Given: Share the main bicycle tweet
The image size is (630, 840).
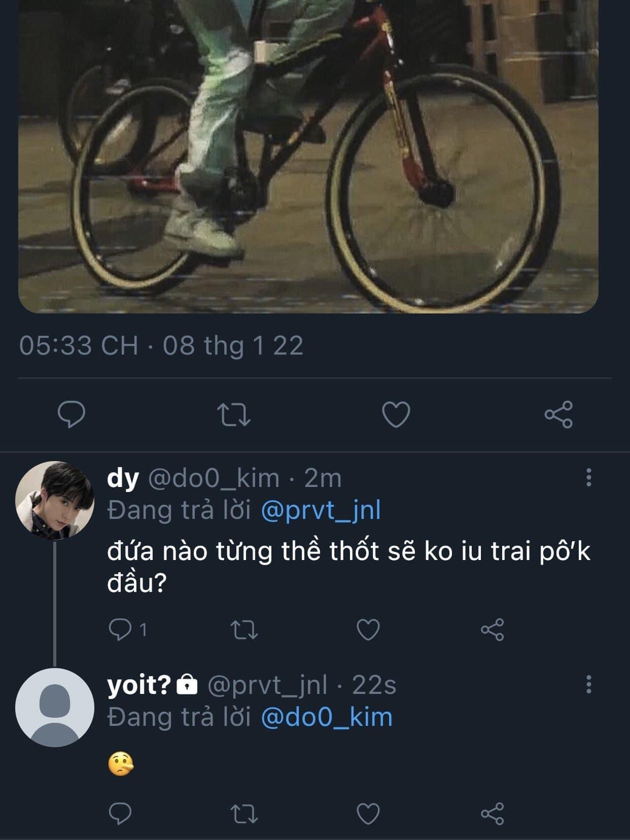Looking at the screenshot, I should tap(558, 414).
